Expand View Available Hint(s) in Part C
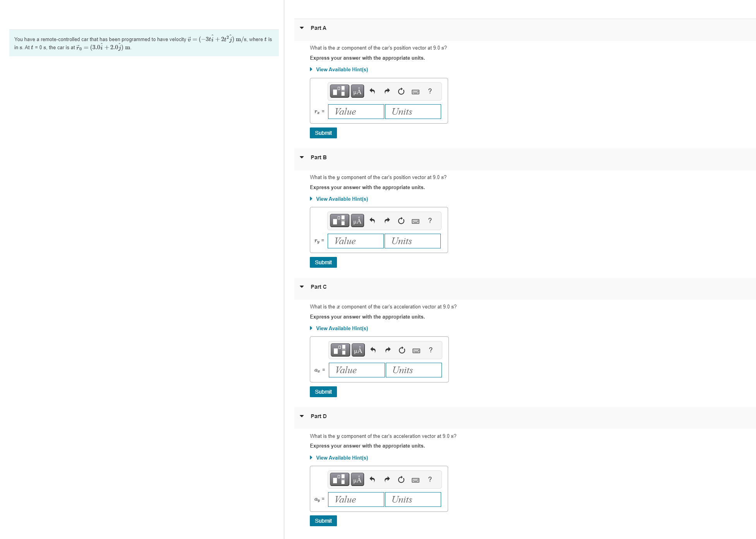Image resolution: width=756 pixels, height=539 pixels. [342, 328]
